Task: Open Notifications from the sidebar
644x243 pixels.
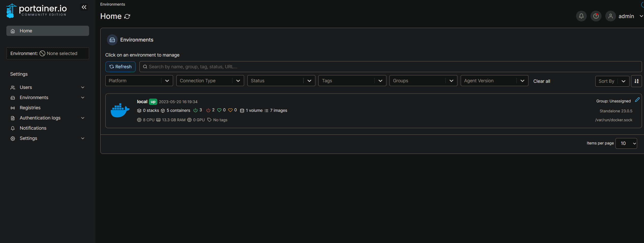Action: 33,128
